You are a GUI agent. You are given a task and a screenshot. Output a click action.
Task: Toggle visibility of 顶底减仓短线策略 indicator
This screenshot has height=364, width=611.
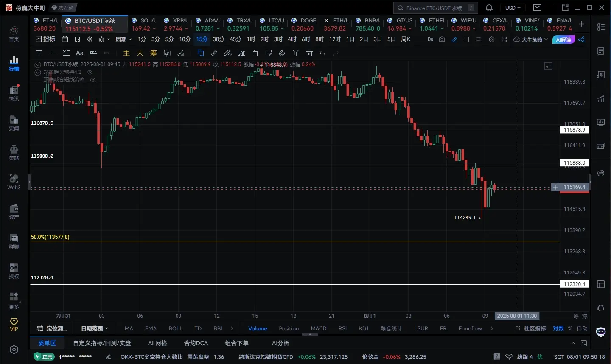coord(93,80)
